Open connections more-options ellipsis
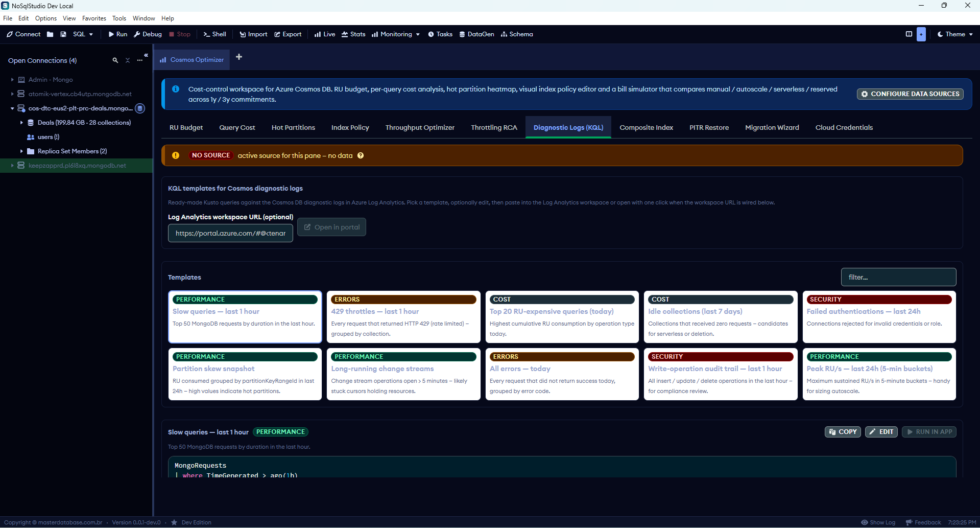The height and width of the screenshot is (528, 980). (x=140, y=60)
